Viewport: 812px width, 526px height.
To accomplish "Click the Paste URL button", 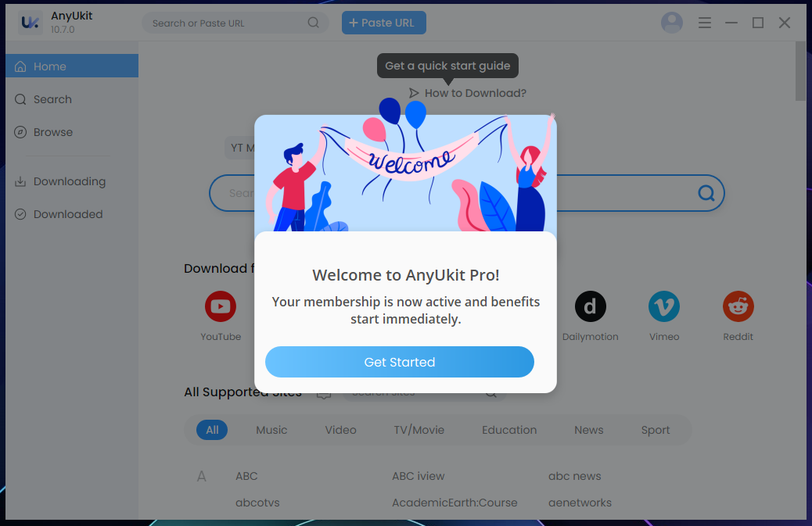I will click(384, 23).
